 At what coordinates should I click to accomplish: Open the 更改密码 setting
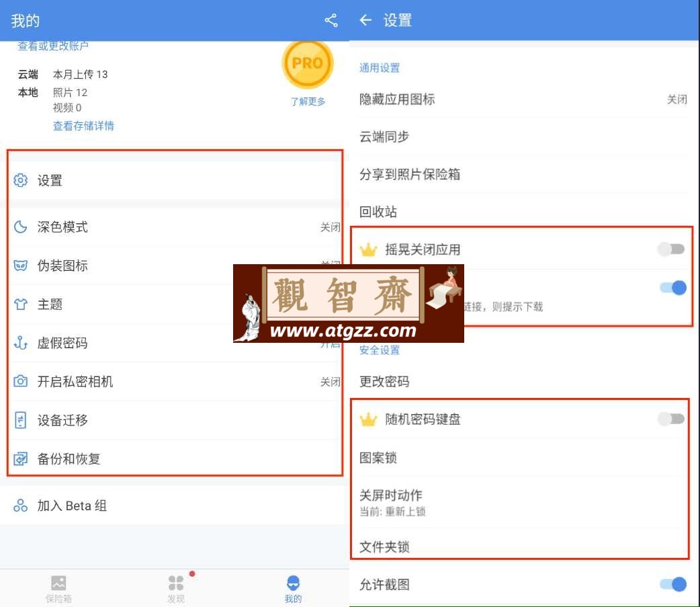(x=523, y=381)
